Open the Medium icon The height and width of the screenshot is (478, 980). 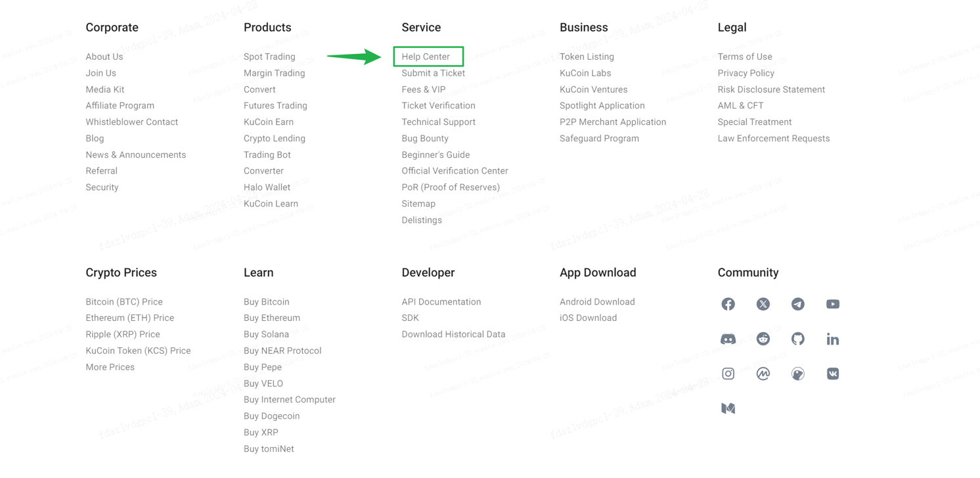(728, 408)
